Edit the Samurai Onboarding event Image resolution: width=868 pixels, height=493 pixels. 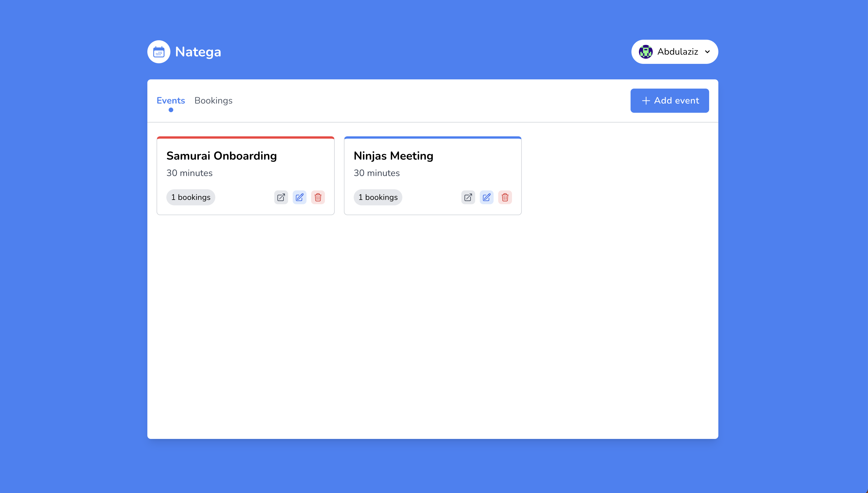coord(299,197)
